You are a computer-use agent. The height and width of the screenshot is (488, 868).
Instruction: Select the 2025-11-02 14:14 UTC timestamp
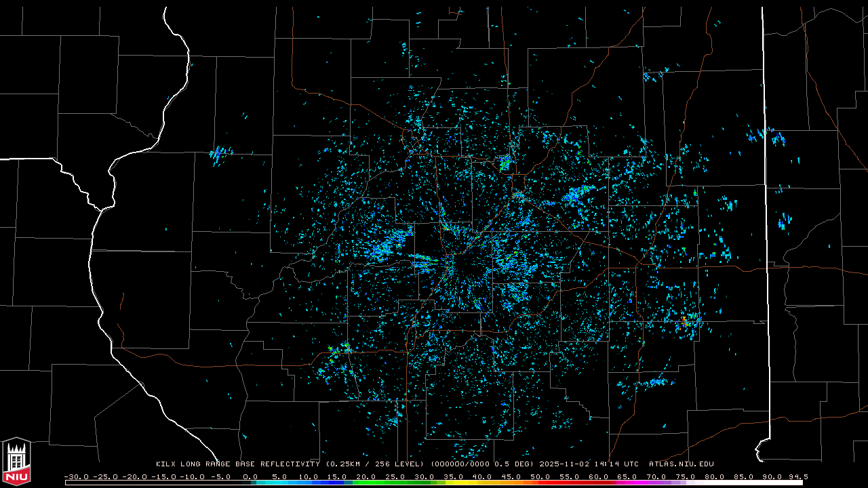(x=589, y=464)
